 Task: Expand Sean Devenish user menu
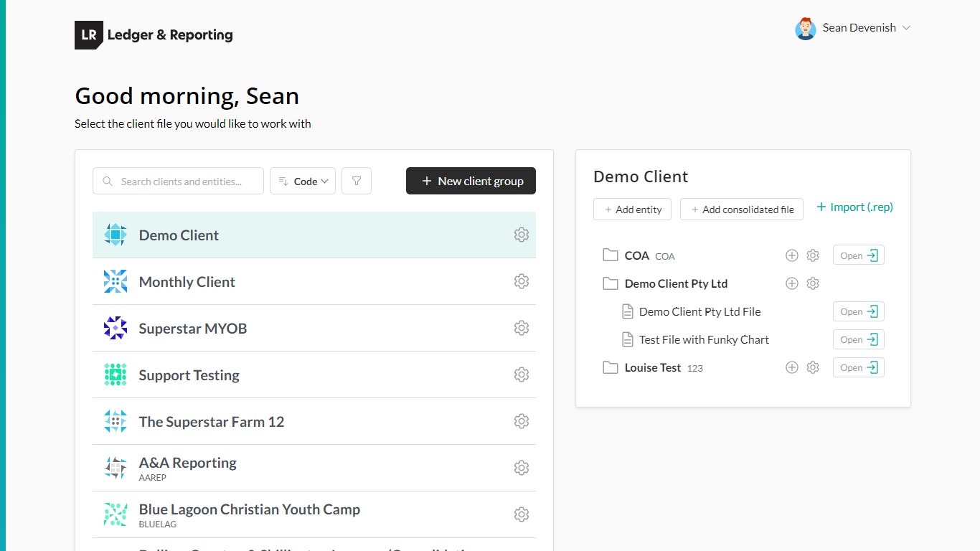pyautogui.click(x=853, y=28)
